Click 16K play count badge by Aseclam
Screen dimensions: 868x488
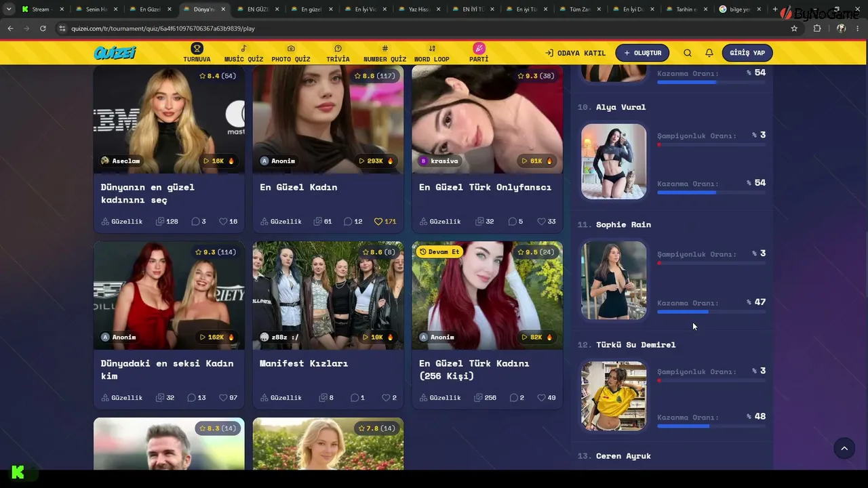pos(220,161)
